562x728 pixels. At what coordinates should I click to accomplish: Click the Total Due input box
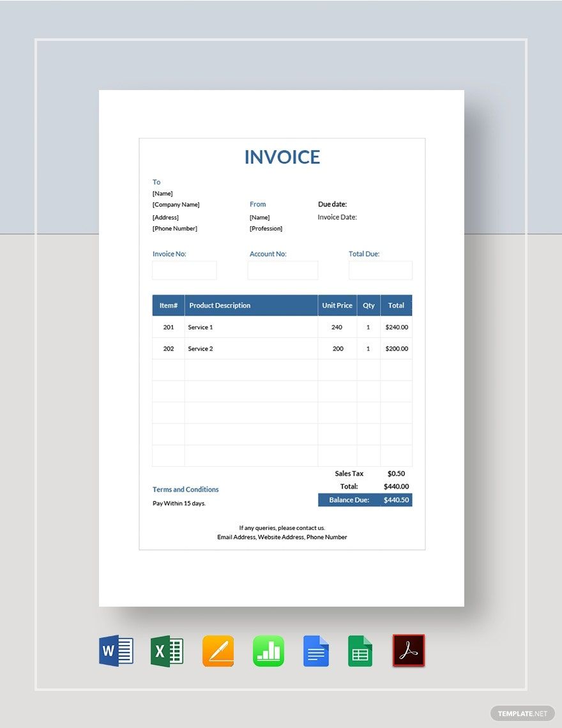coord(381,270)
